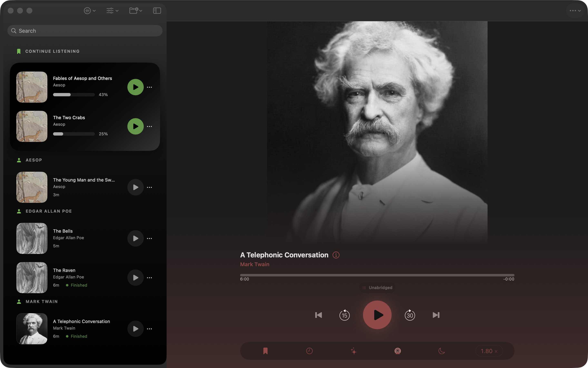Click the Mark Twain section header

[42, 301]
